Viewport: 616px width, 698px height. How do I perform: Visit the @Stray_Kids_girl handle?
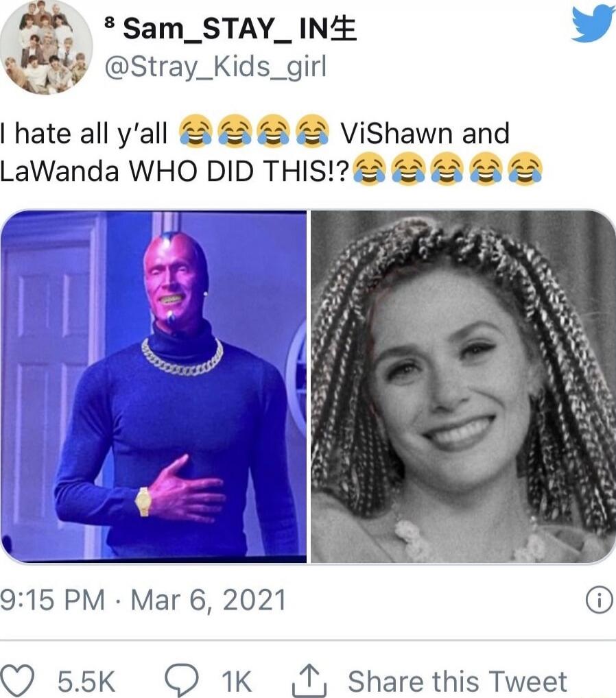215,68
